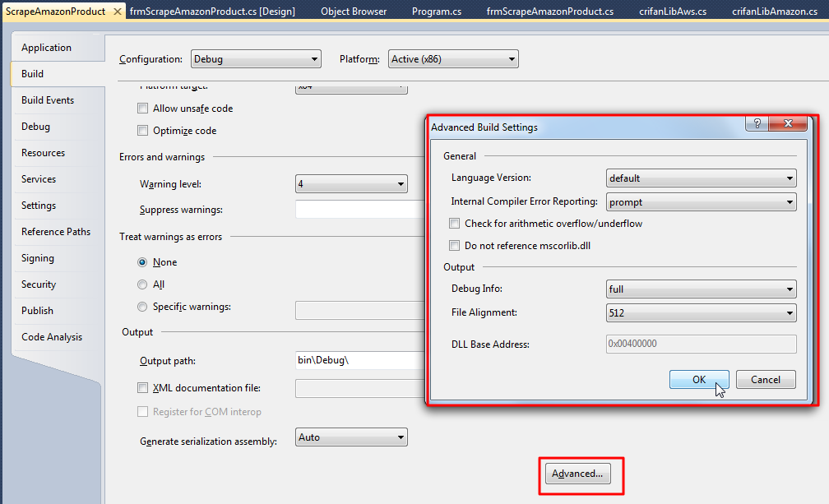Expand the Language Version dropdown

[x=701, y=178]
